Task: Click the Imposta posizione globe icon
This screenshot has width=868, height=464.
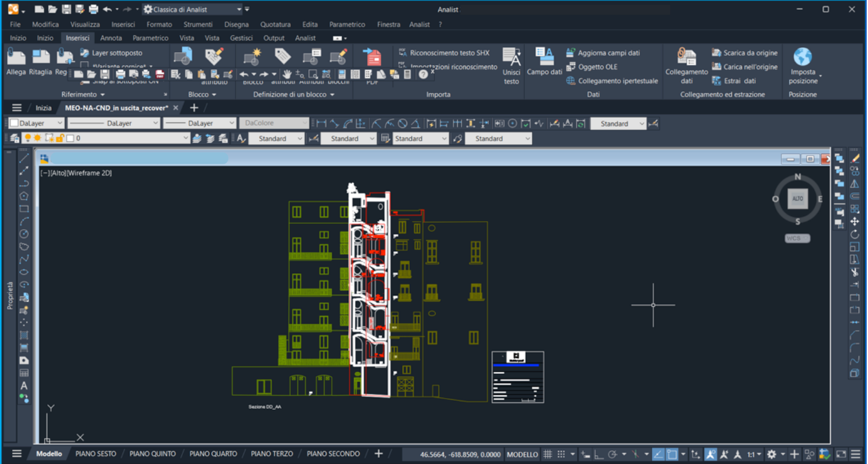Action: coord(803,57)
